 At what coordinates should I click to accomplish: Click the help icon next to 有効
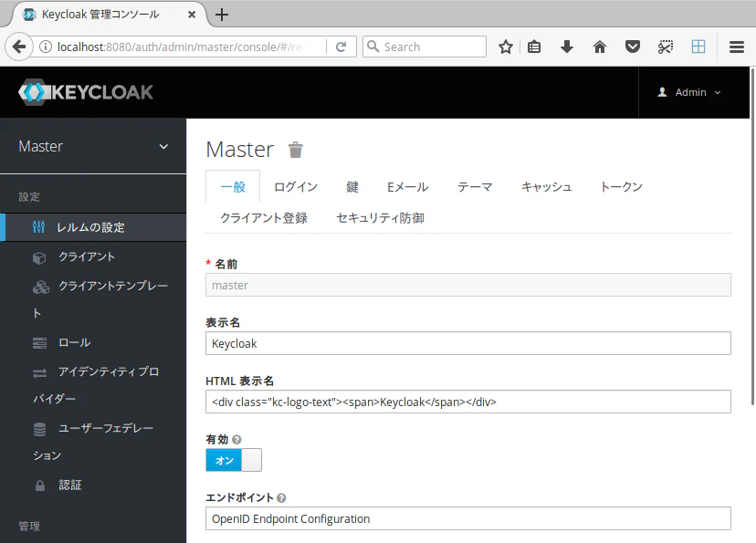pos(236,439)
